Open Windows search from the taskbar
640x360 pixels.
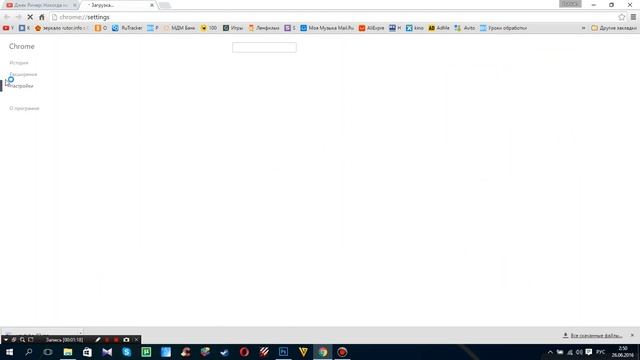coord(29,352)
